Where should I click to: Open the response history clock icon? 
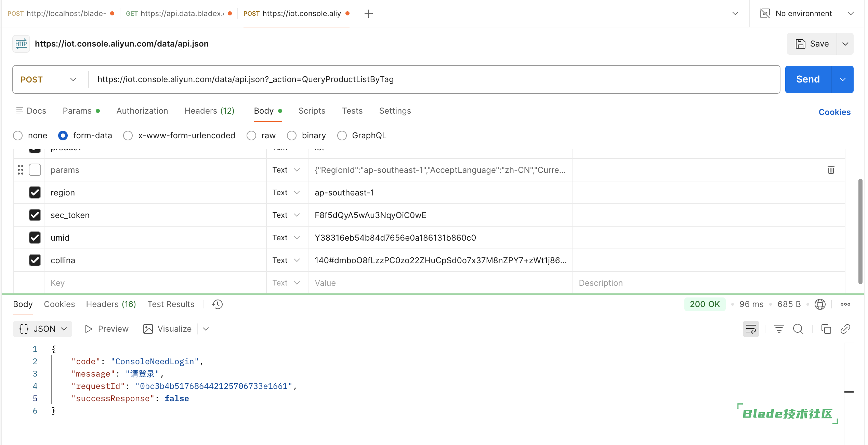217,304
